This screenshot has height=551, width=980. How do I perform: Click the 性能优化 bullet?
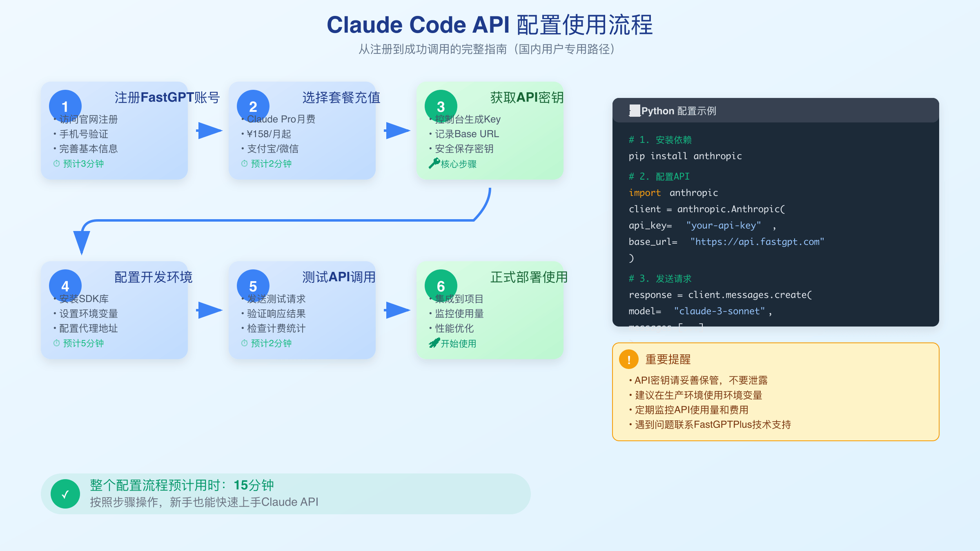click(451, 328)
